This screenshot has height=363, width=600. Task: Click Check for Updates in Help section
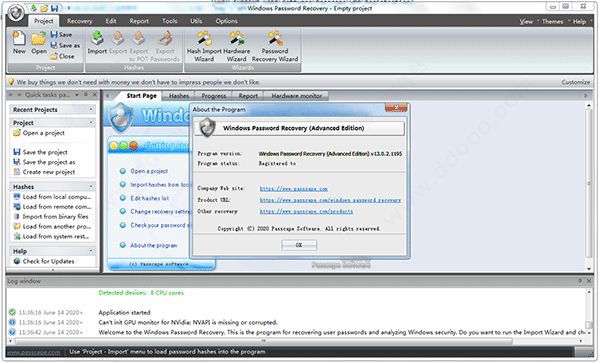coord(44,261)
